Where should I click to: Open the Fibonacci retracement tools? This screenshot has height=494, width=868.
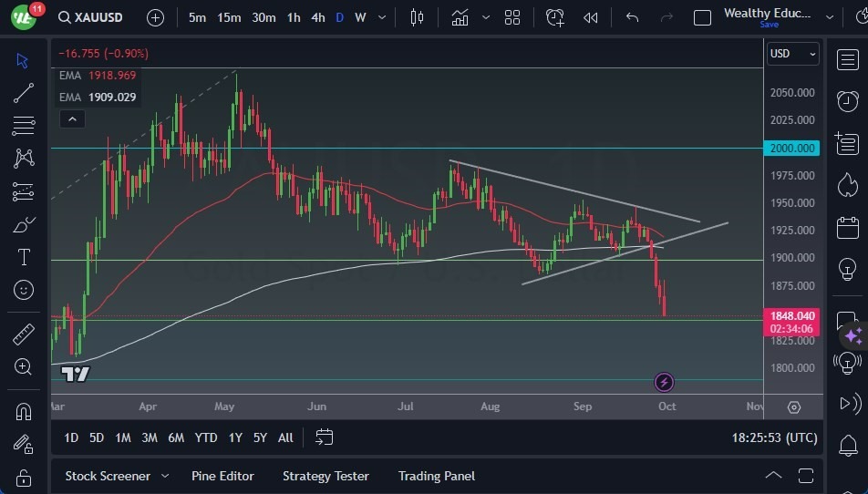coord(24,126)
